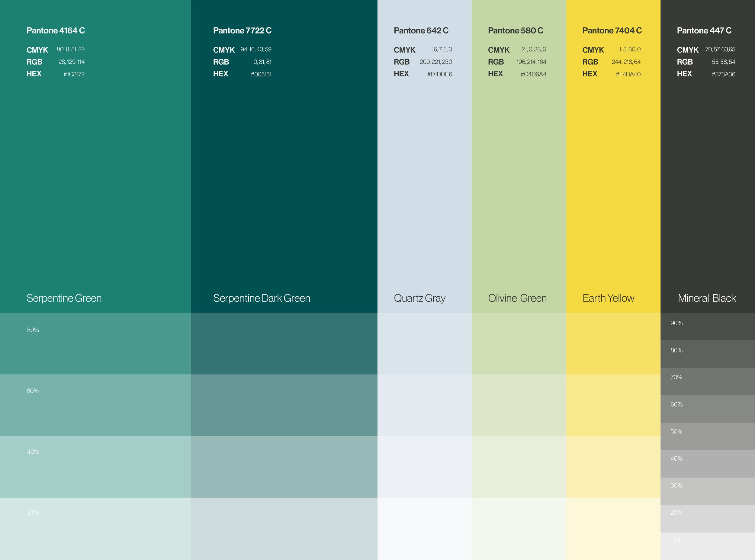
Task: Pick the Serpentine Green 40% tint swatch
Action: point(95,467)
